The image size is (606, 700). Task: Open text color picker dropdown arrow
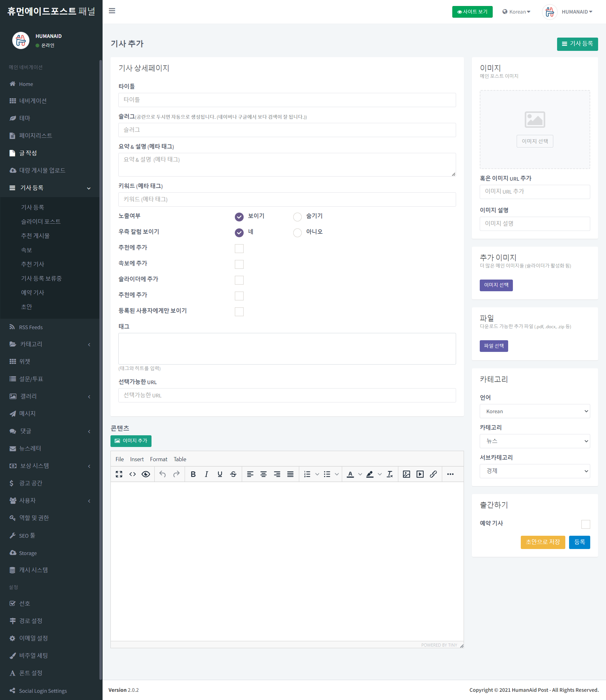360,474
